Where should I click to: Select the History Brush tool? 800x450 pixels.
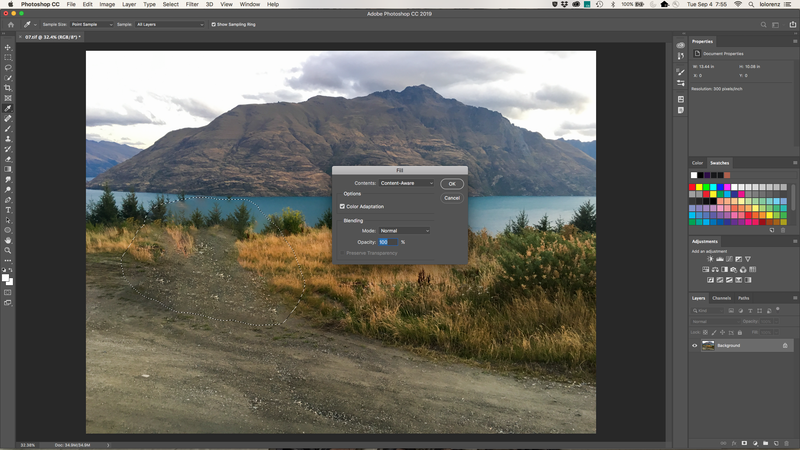tap(8, 149)
